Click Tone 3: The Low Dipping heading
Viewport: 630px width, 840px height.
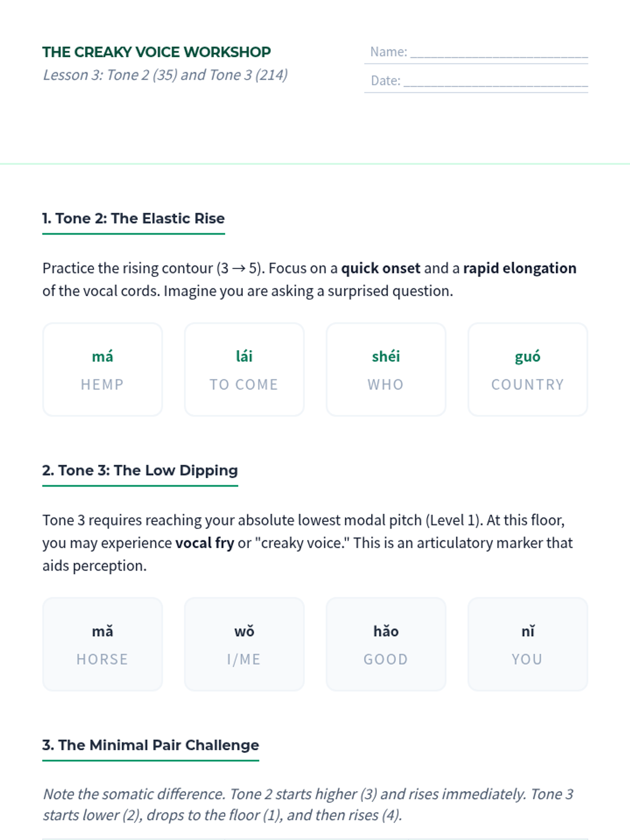[x=140, y=470]
